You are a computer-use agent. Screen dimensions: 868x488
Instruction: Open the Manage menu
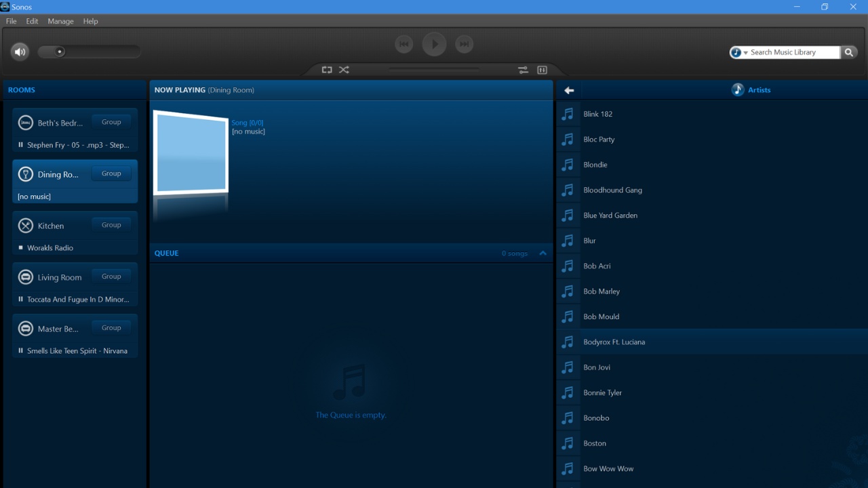pyautogui.click(x=60, y=21)
